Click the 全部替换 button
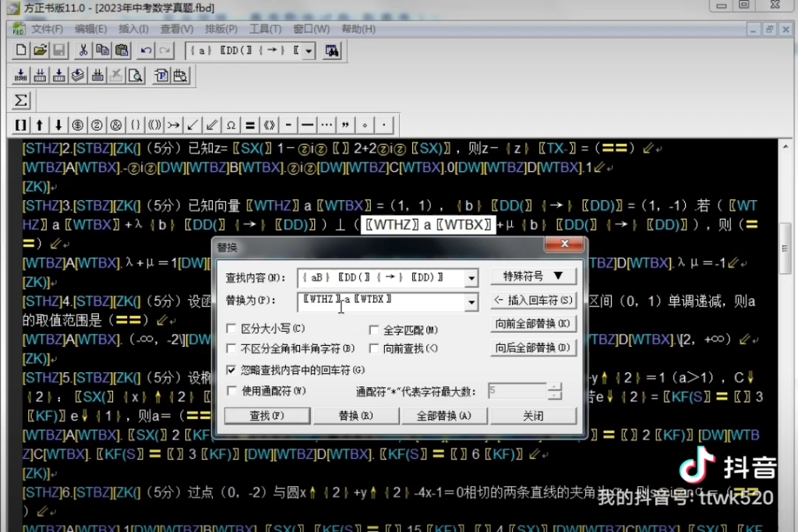This screenshot has width=798, height=532. pos(443,416)
